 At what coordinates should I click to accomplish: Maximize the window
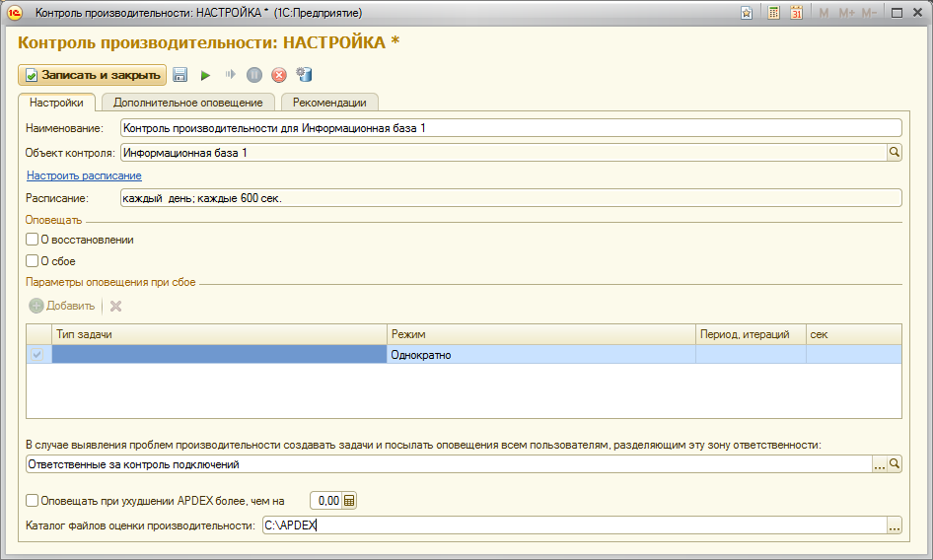(x=897, y=13)
